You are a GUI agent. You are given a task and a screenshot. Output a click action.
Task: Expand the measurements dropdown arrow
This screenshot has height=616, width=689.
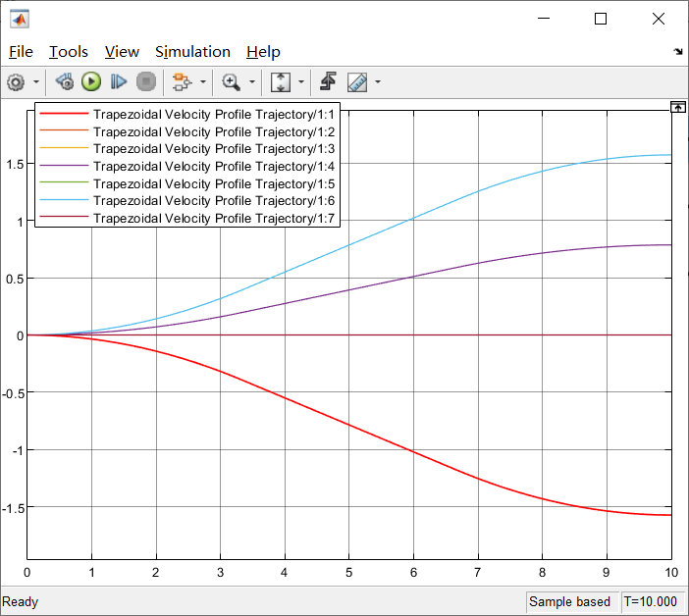coord(378,81)
